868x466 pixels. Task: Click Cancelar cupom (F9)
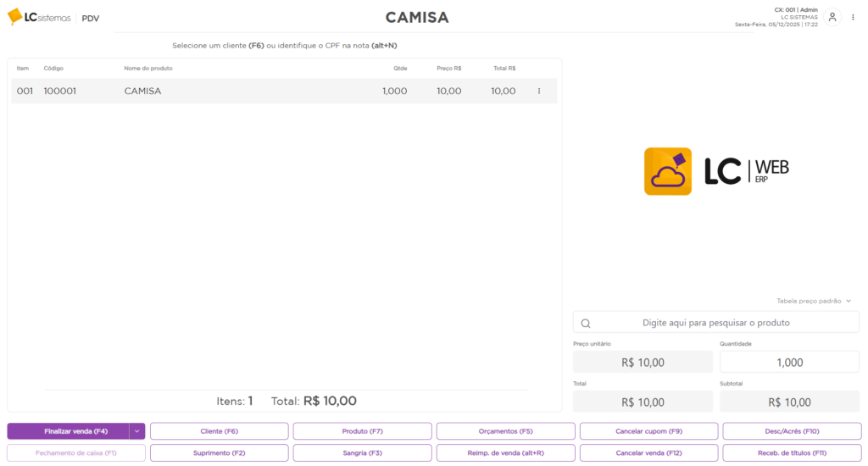point(648,431)
